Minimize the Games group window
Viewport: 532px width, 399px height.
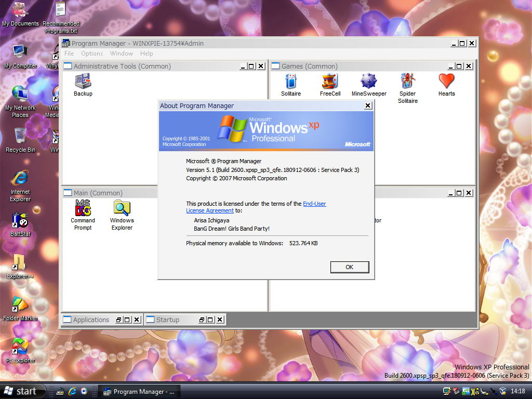(x=450, y=66)
